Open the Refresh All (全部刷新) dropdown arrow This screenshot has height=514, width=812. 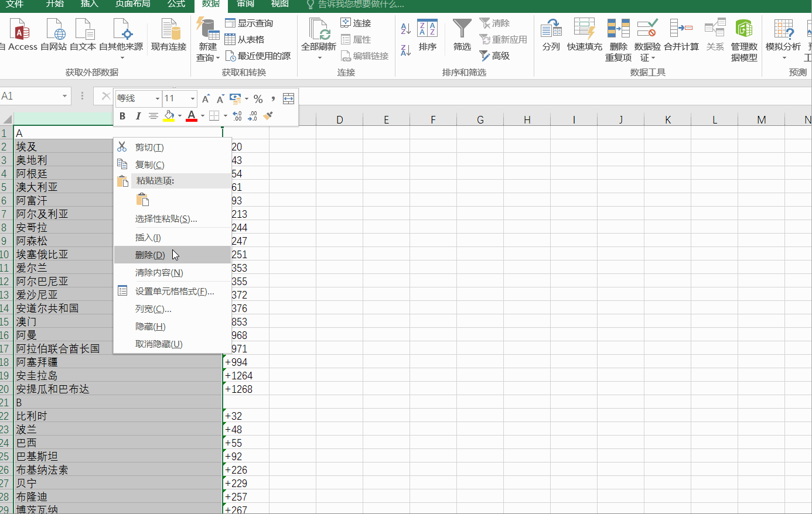319,57
